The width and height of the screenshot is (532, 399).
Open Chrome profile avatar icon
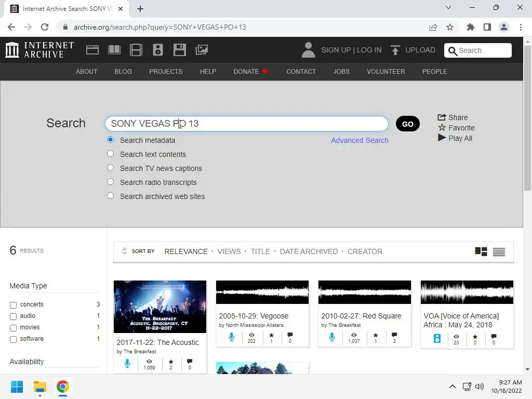(x=504, y=27)
